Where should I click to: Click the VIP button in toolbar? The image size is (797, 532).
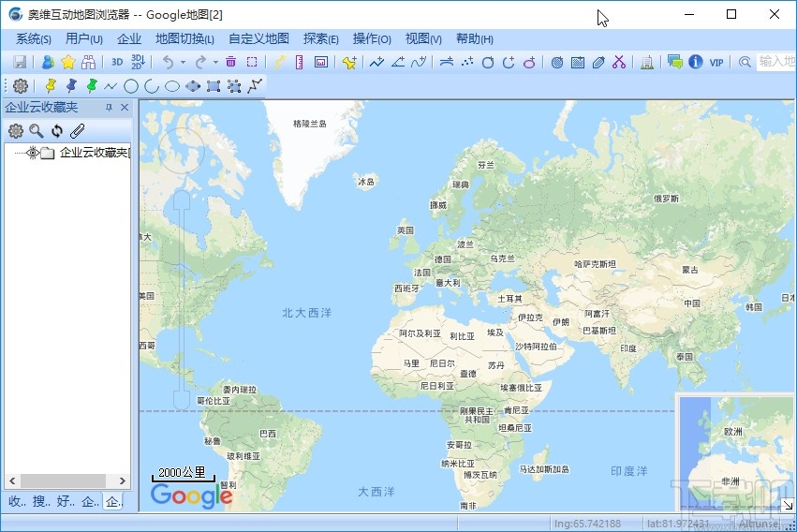(x=716, y=63)
